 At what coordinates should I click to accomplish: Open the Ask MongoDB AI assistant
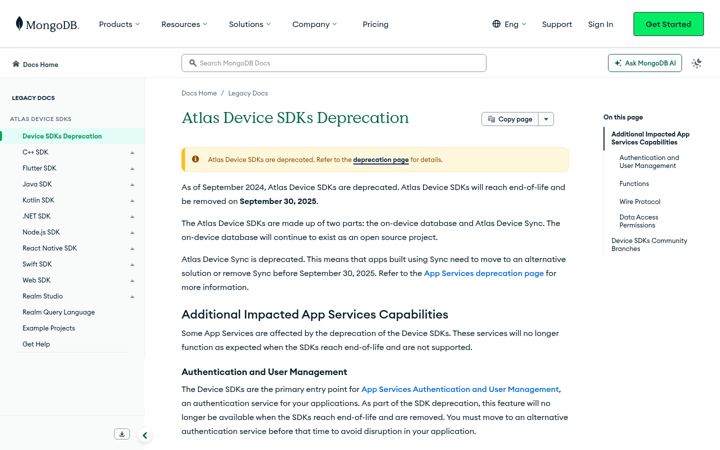[645, 63]
